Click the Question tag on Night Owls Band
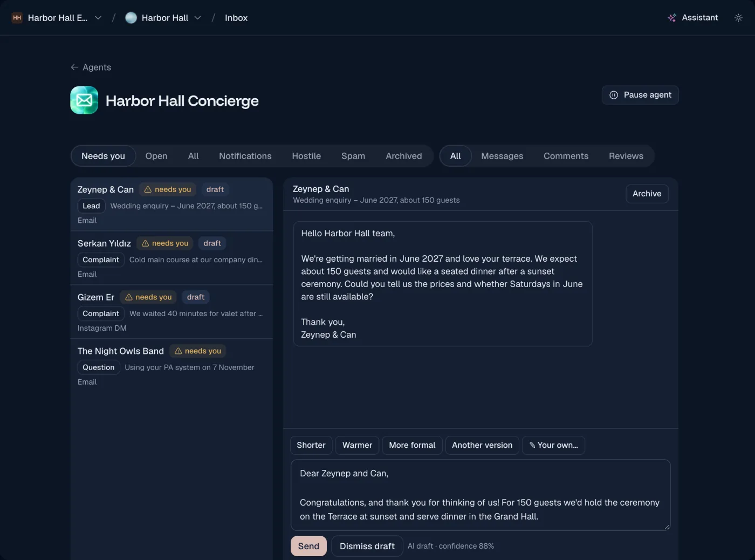This screenshot has width=755, height=560. point(99,367)
